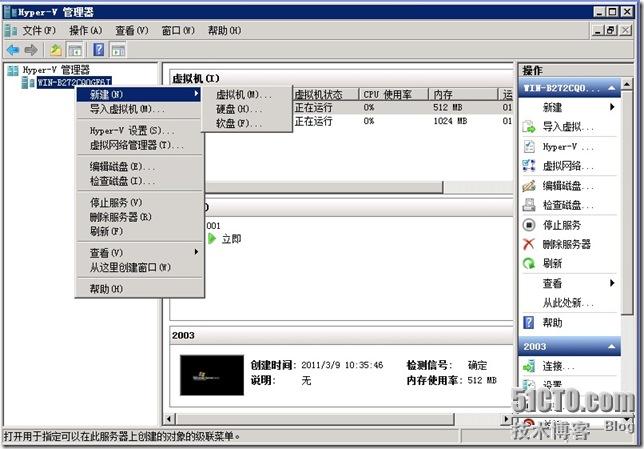Open the 帮助(H) menu in menu bar
The image size is (644, 449).
224,30
